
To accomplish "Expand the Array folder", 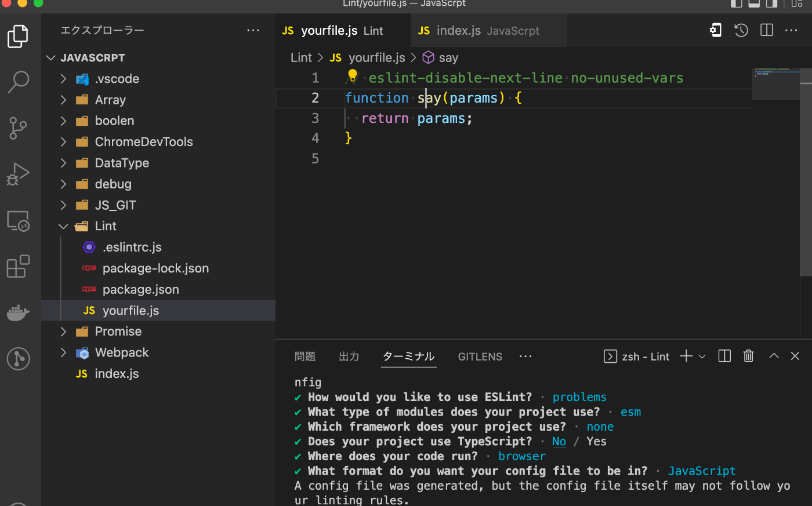I will pyautogui.click(x=64, y=100).
